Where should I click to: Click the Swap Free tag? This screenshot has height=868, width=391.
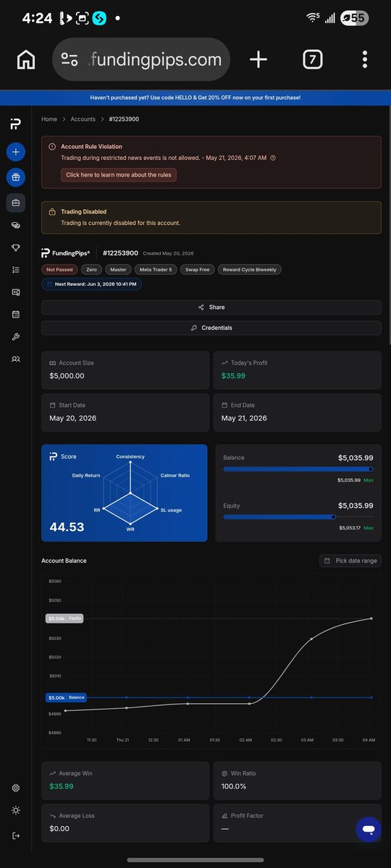pos(197,269)
